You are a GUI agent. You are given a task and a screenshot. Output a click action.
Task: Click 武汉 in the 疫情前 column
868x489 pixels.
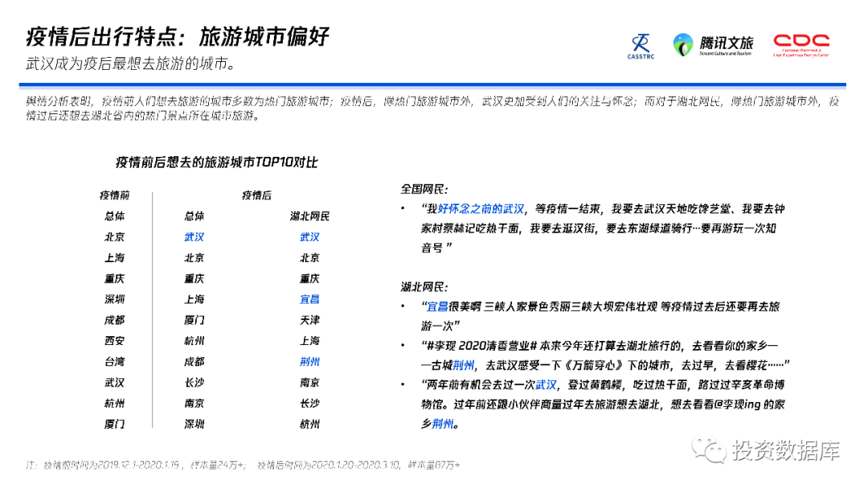pos(115,383)
